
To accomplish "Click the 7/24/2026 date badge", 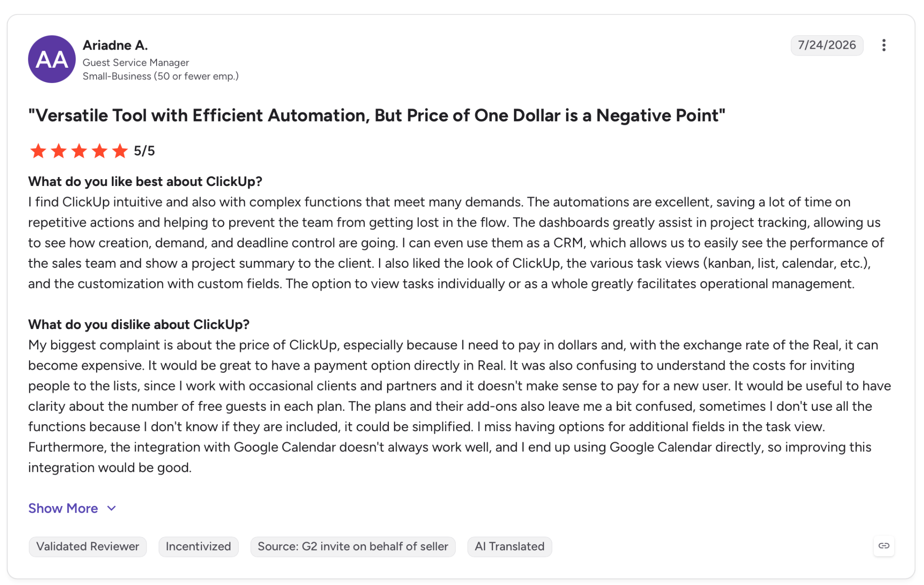I will pos(827,45).
